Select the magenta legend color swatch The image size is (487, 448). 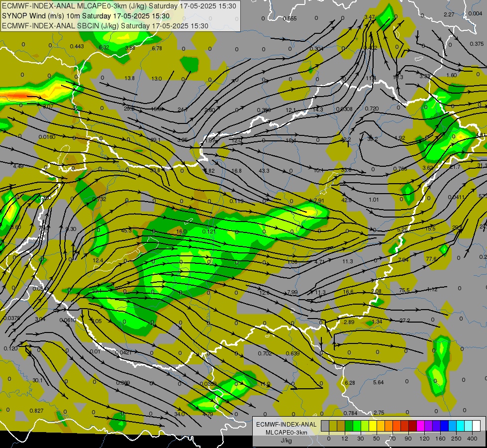pyautogui.click(x=420, y=426)
